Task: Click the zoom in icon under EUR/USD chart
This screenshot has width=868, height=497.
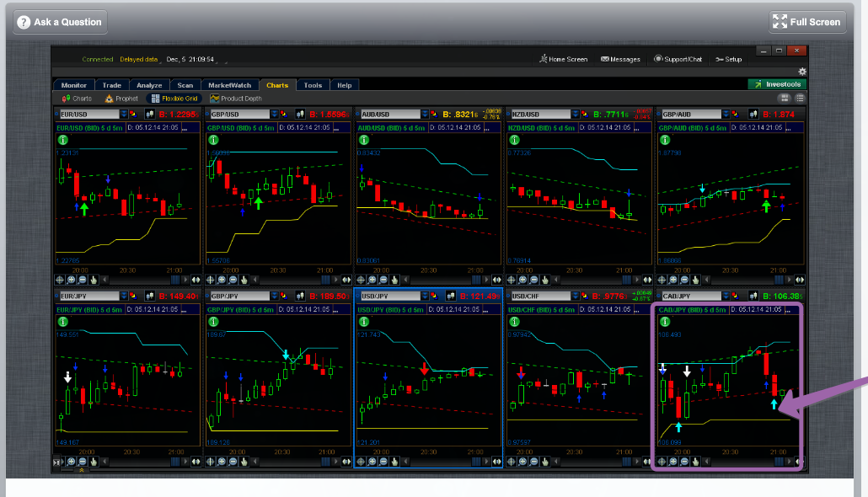Action: [x=72, y=280]
